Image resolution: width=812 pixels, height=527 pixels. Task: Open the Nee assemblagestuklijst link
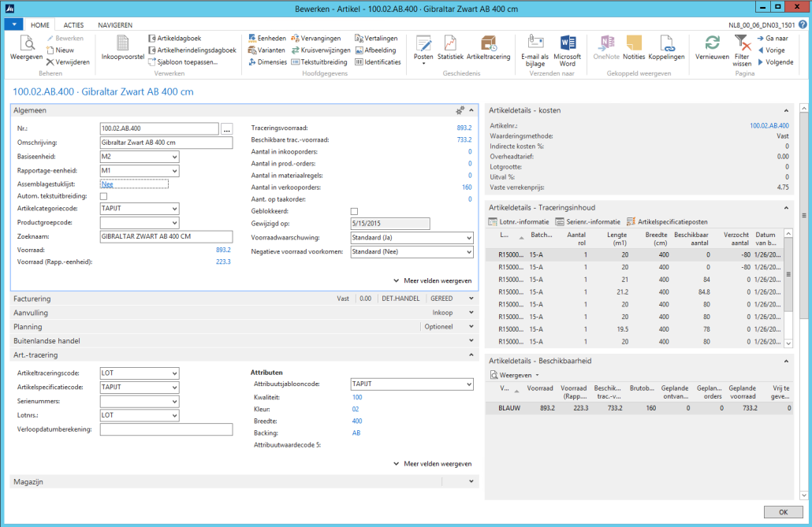(x=107, y=184)
